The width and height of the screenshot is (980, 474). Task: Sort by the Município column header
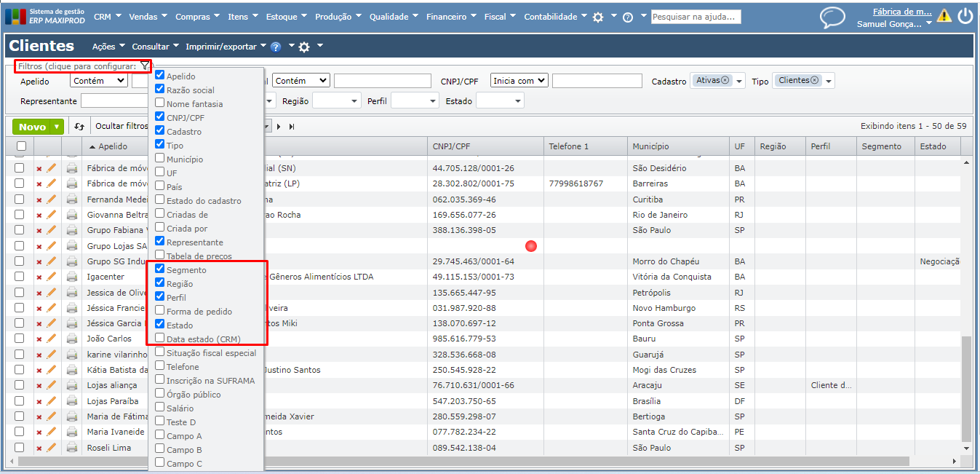651,146
